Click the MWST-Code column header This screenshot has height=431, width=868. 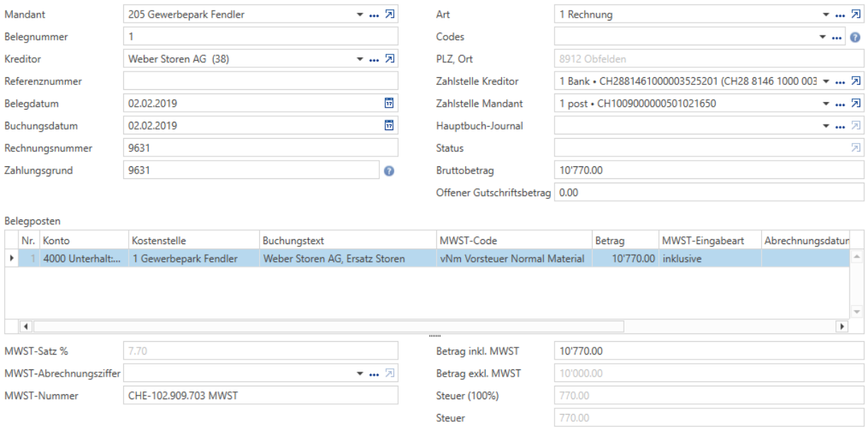click(x=514, y=241)
